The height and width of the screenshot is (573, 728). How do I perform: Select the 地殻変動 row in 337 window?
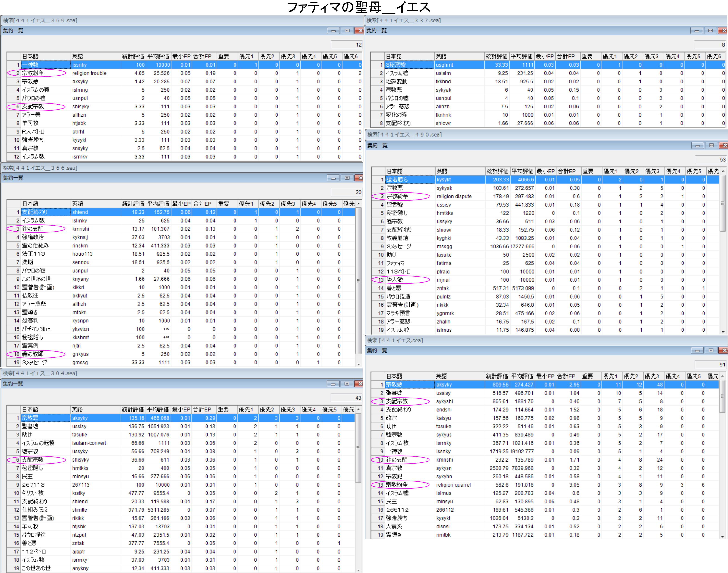pos(548,82)
